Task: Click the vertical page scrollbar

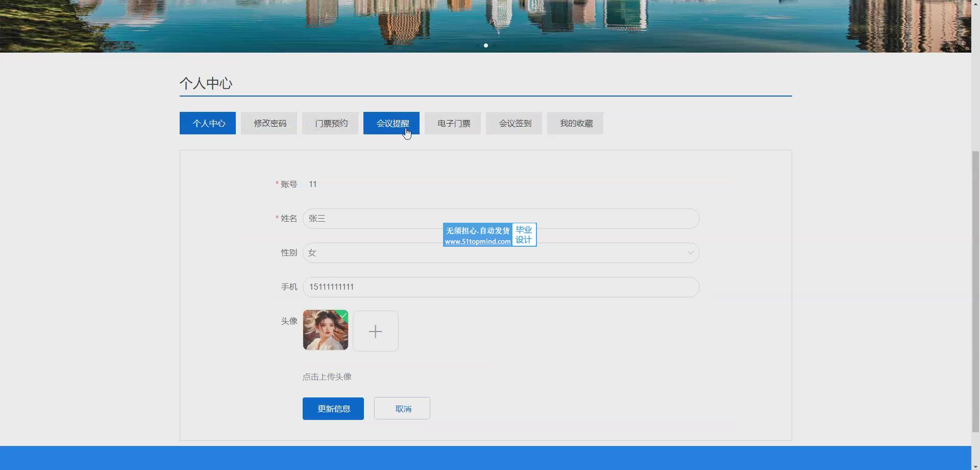Action: coord(975,291)
